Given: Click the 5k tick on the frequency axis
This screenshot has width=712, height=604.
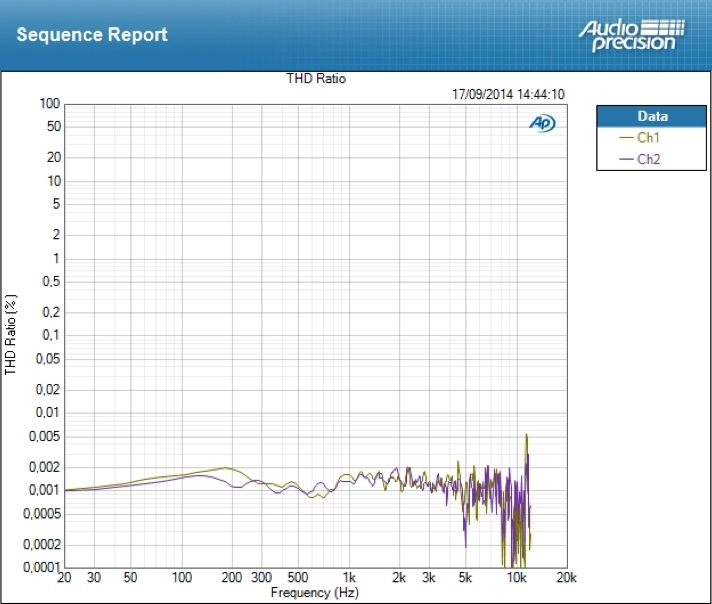Looking at the screenshot, I should click(x=466, y=578).
